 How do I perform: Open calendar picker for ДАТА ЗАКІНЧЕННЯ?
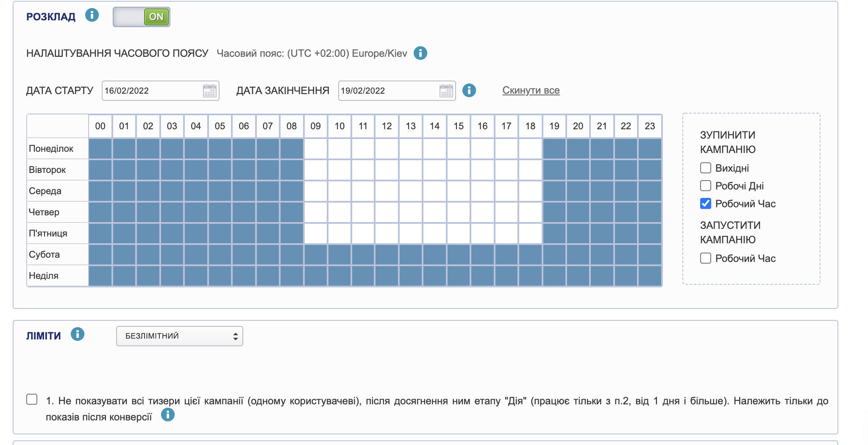446,91
